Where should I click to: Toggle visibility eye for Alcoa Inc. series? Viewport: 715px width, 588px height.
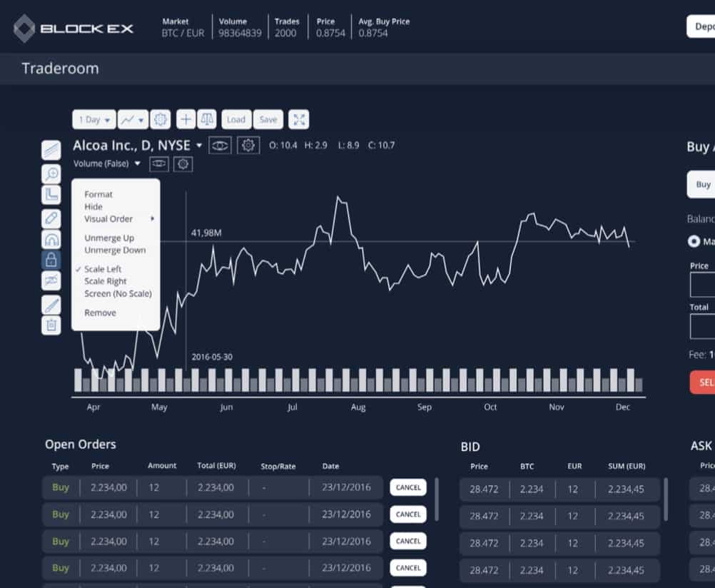click(x=220, y=146)
